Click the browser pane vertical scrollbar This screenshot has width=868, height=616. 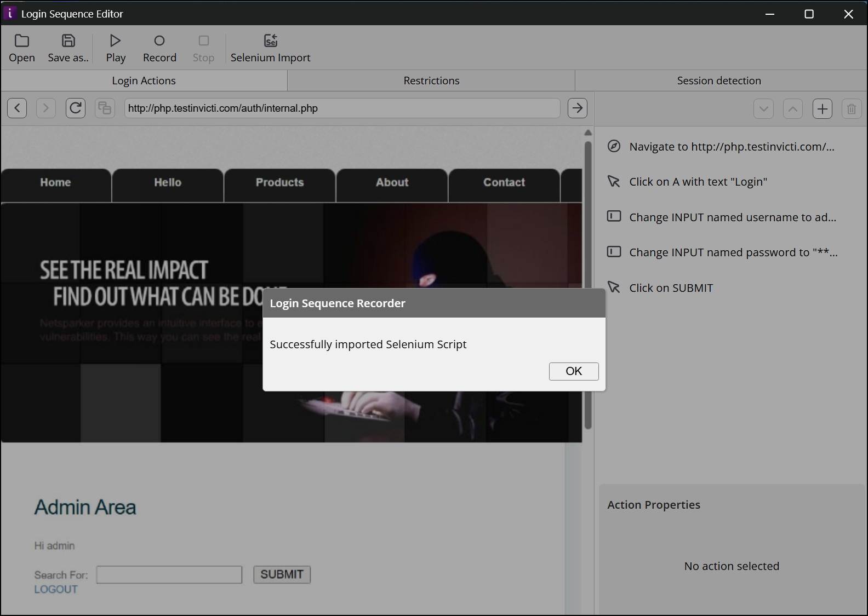click(x=588, y=285)
